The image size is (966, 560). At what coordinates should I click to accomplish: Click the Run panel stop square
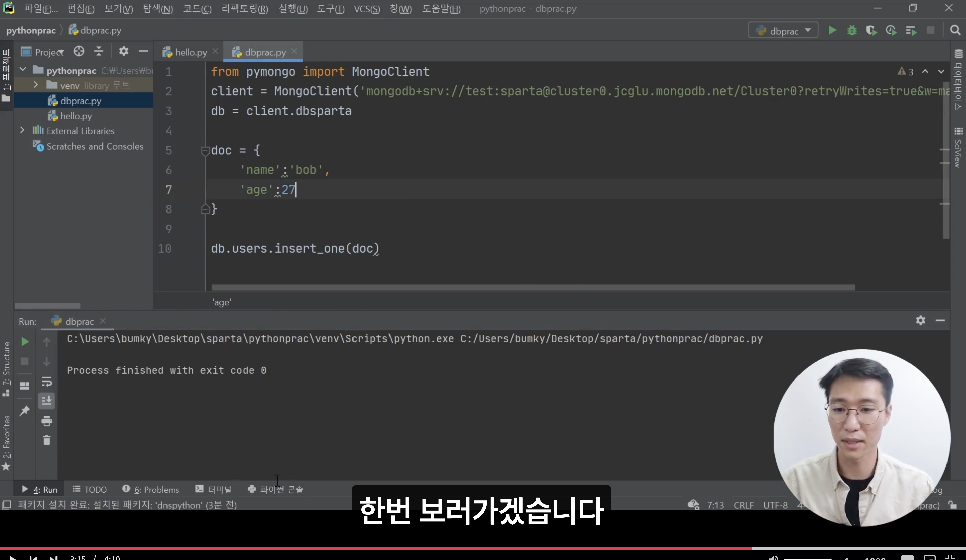coord(25,361)
